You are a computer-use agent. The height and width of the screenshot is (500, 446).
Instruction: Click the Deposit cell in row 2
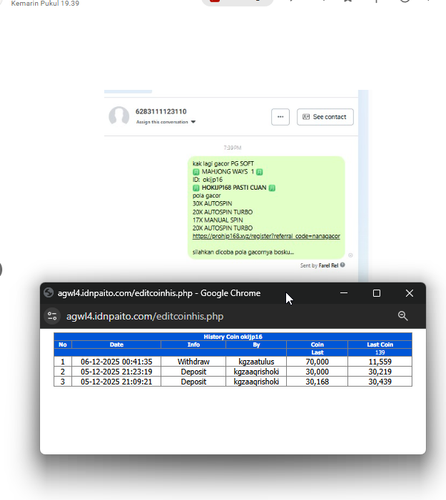[193, 372]
